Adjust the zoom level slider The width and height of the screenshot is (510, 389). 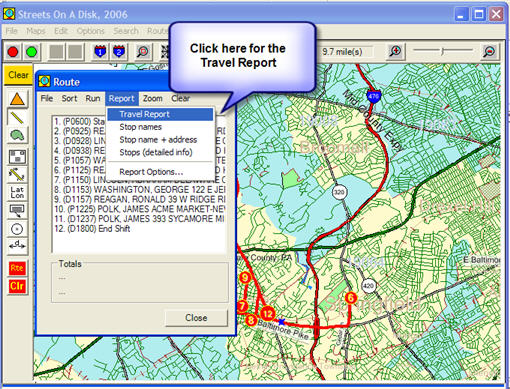tap(442, 51)
